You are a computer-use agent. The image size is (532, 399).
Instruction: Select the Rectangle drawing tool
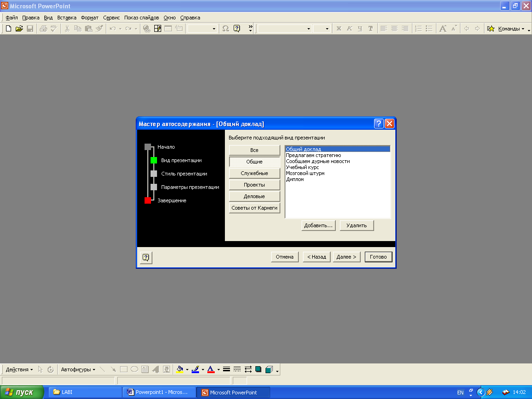click(123, 369)
